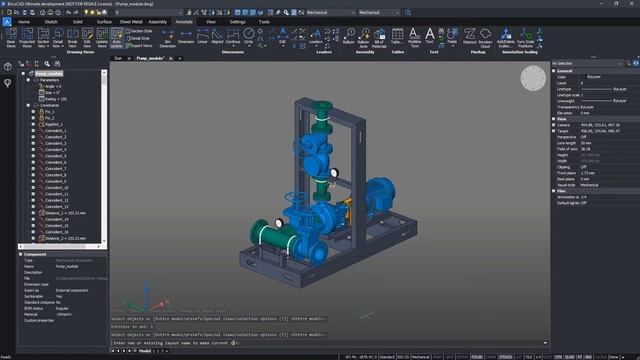The image size is (640, 360).
Task: Toggle checkbox next to Coincident_14
Action: pos(33,219)
